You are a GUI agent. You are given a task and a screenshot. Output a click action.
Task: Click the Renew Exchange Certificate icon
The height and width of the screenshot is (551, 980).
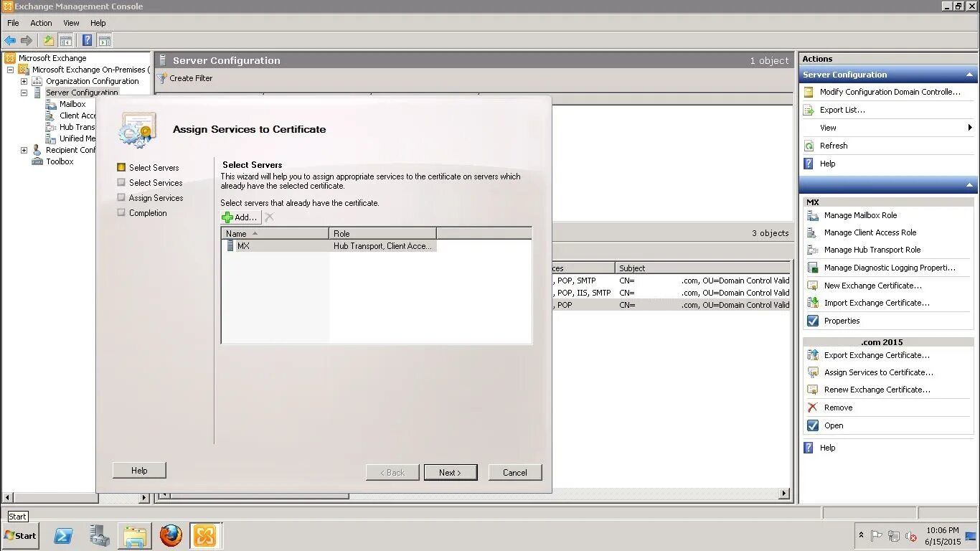pos(812,390)
